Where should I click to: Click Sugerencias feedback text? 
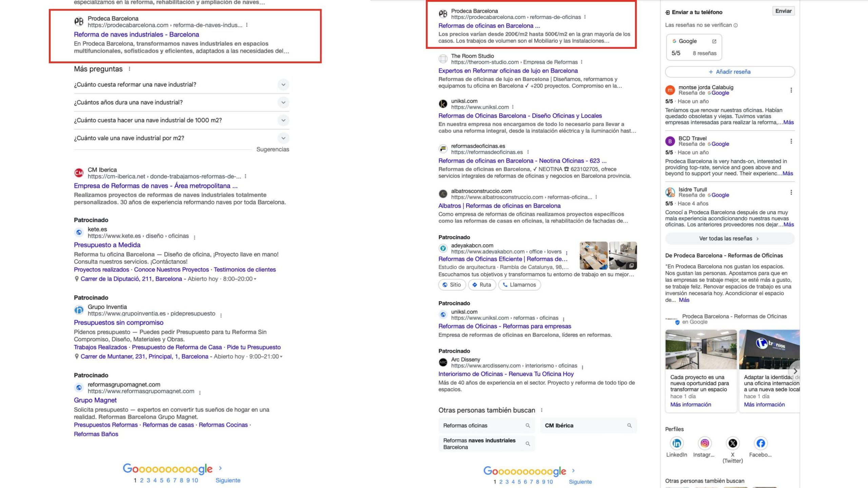point(273,149)
